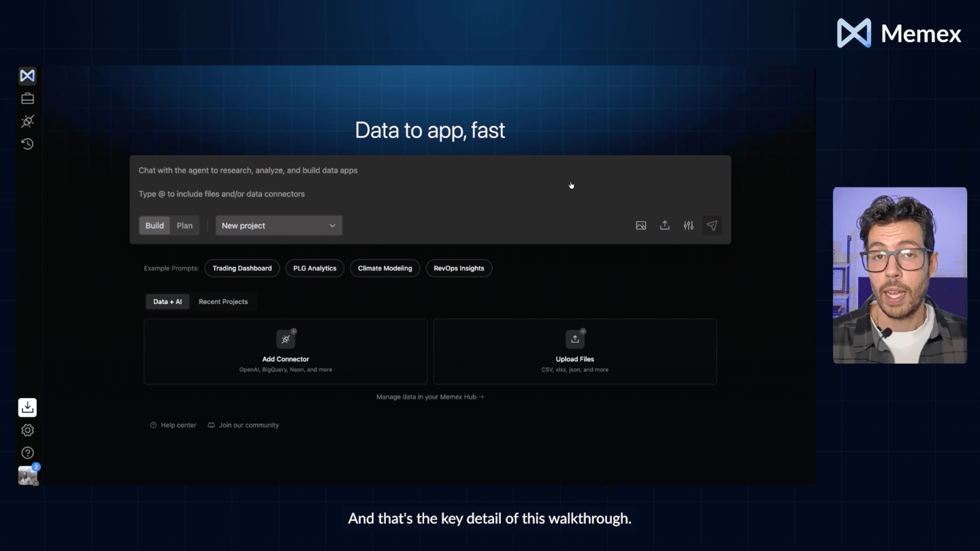Switch to Plan mode
The height and width of the screenshot is (551, 980).
pos(184,226)
